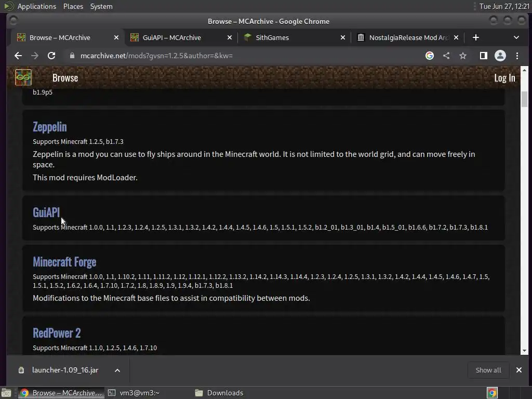This screenshot has height=399, width=532.
Task: Switch to the NostalgiaRelease Mod Archive tab
Action: point(408,37)
